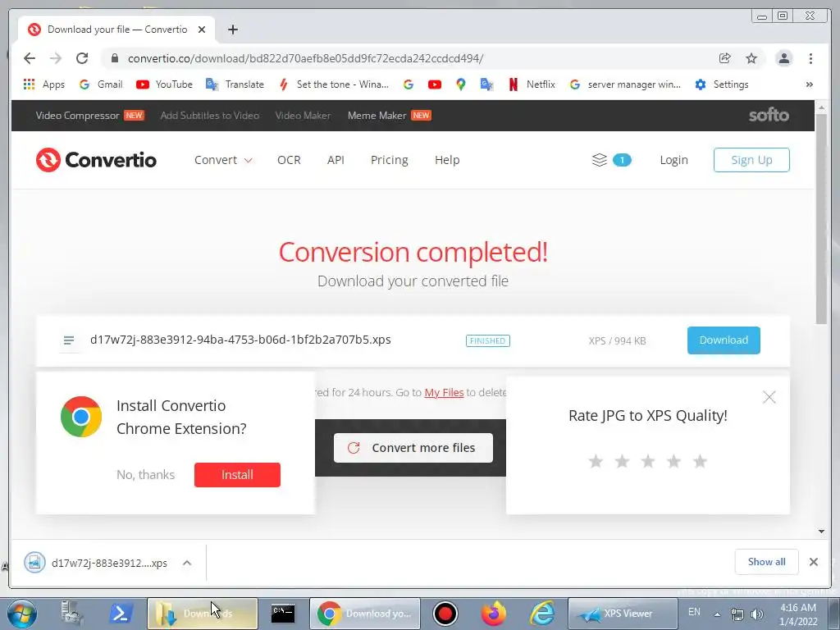Open the My Files link
Image resolution: width=840 pixels, height=630 pixels.
[x=444, y=392]
